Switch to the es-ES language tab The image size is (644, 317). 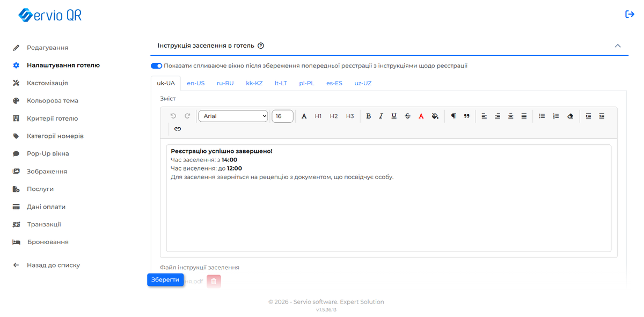click(x=334, y=83)
